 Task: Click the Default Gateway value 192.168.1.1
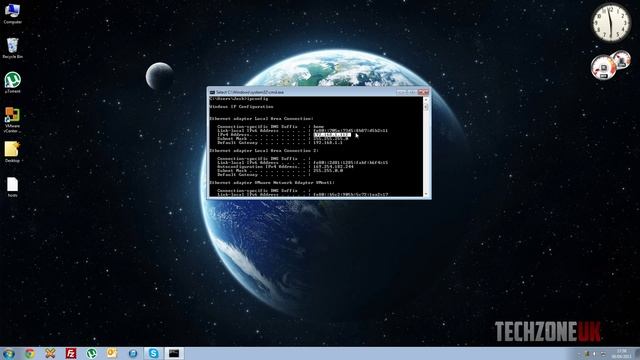(328, 143)
